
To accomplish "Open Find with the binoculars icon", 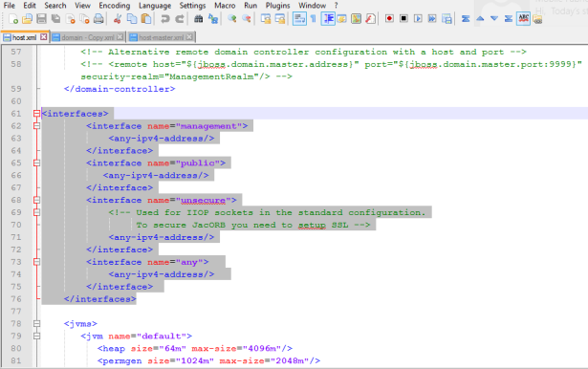I will click(x=198, y=19).
